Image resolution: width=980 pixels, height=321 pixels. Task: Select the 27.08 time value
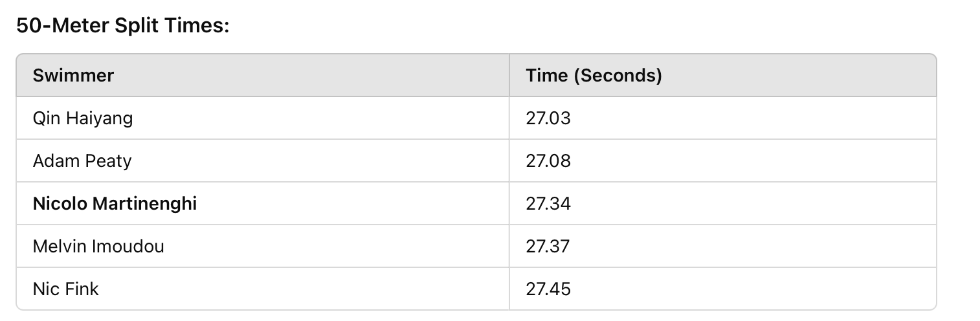pyautogui.click(x=548, y=160)
